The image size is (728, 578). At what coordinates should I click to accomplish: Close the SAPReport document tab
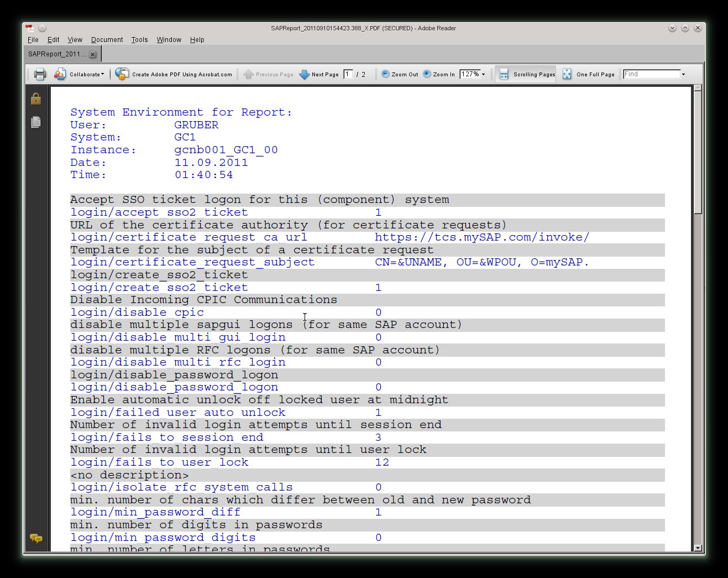[93, 54]
